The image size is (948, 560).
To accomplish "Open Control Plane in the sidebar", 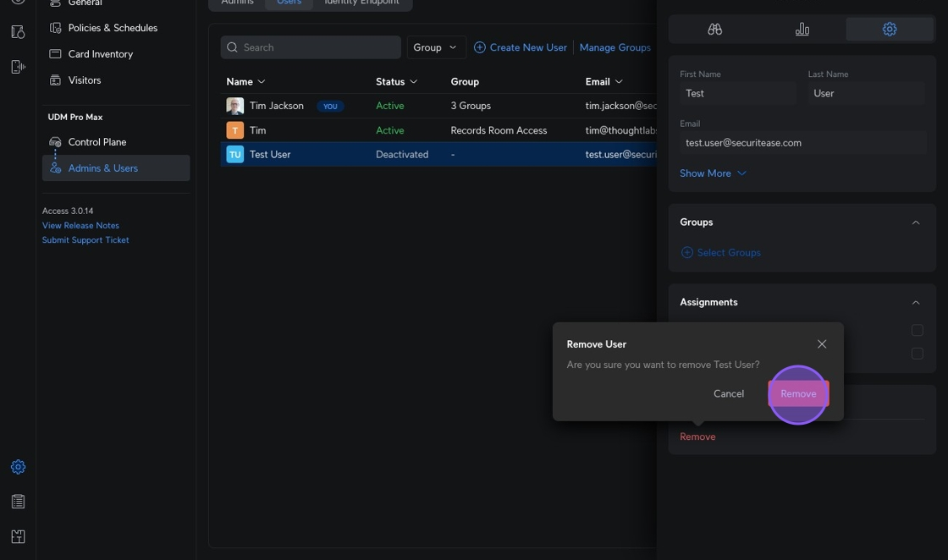I will pos(96,142).
